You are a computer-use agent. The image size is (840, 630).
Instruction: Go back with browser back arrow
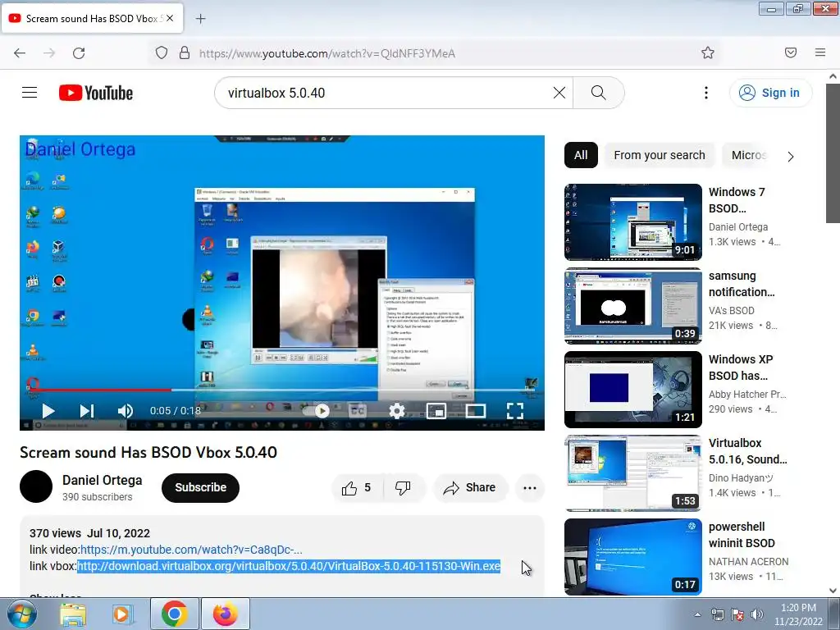[20, 52]
